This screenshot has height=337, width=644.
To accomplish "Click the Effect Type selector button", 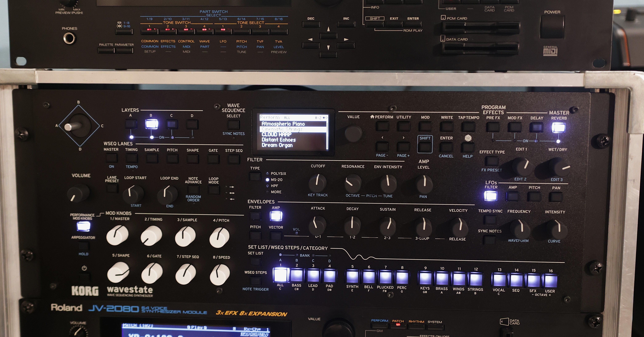I will 492,161.
